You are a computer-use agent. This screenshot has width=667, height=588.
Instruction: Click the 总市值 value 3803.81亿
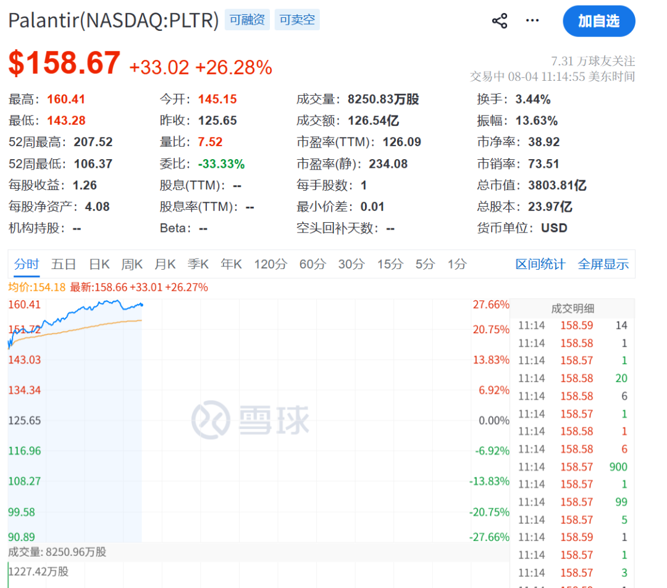557,185
